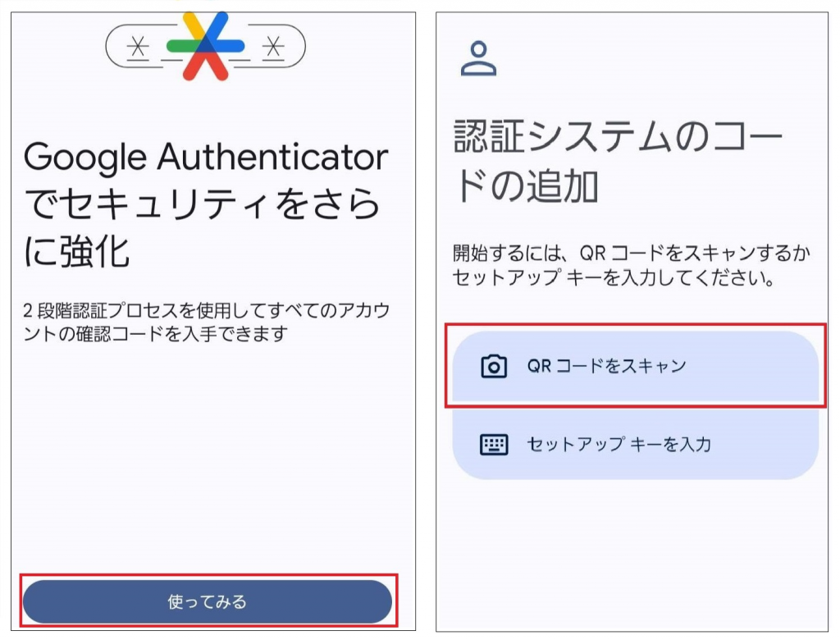Click the に強化 heading line
The width and height of the screenshot is (840, 640).
(76, 251)
